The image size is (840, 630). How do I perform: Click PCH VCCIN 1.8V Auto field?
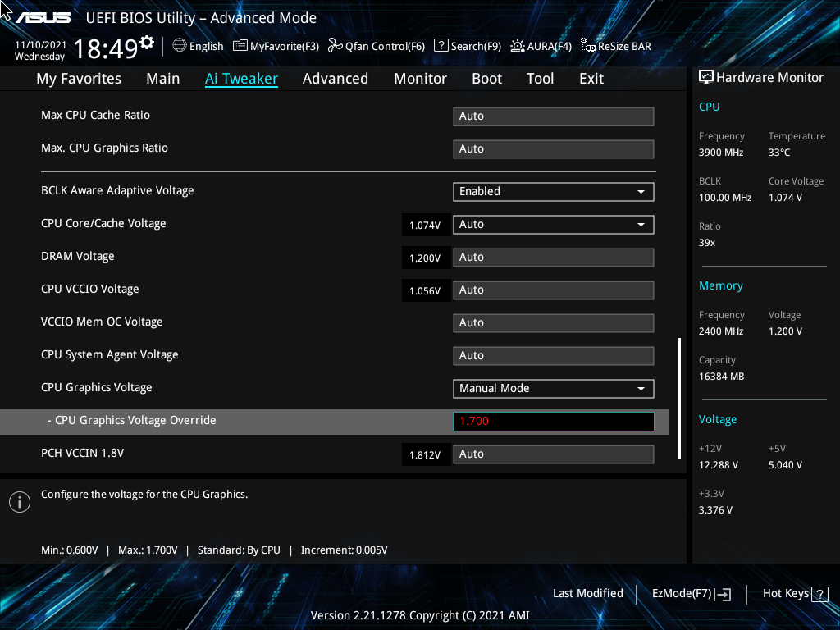554,454
